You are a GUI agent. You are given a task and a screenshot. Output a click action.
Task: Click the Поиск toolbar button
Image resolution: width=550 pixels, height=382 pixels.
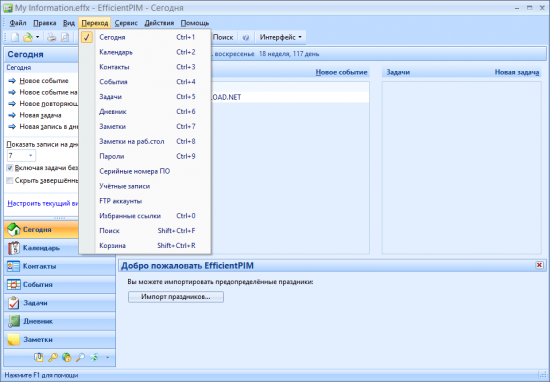tap(223, 37)
